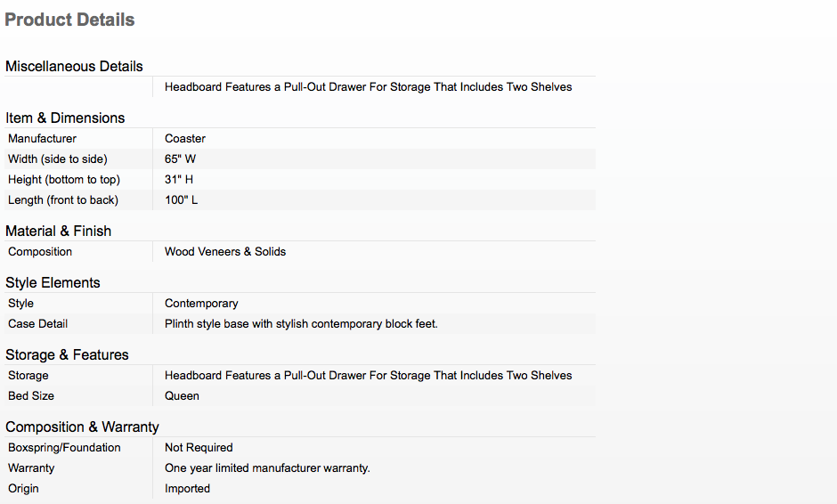837x504 pixels.
Task: Click the Style Elements section header
Action: [53, 283]
